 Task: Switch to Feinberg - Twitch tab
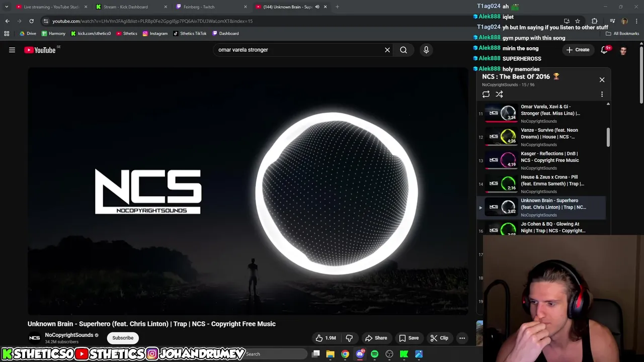pyautogui.click(x=211, y=7)
